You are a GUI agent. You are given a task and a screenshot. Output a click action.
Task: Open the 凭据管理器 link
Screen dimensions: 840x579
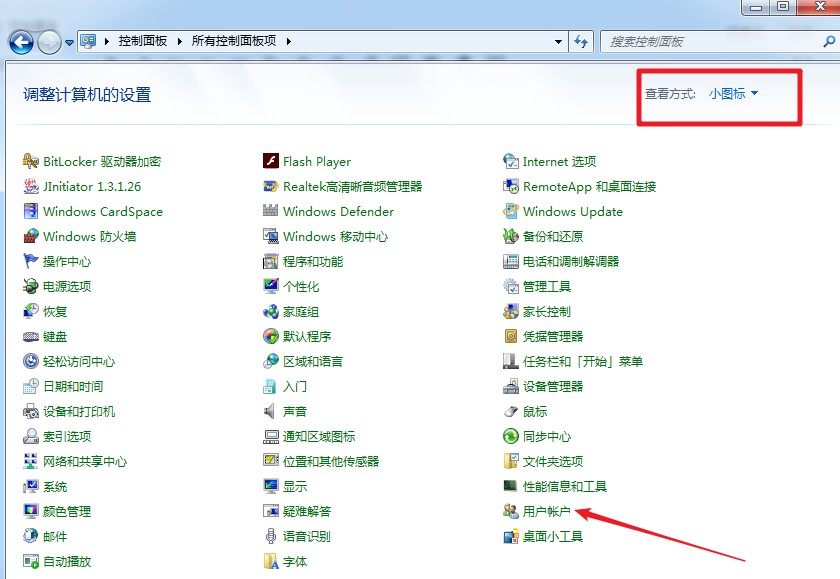[x=553, y=336]
